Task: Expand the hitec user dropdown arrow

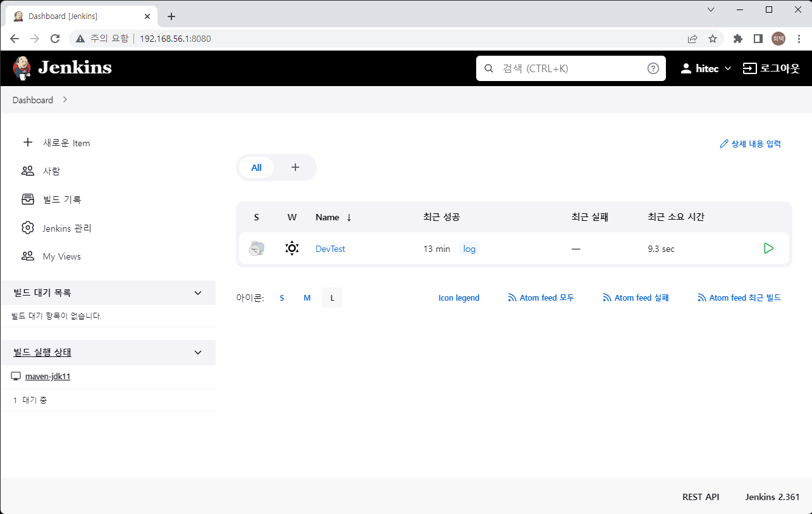Action: 727,68
